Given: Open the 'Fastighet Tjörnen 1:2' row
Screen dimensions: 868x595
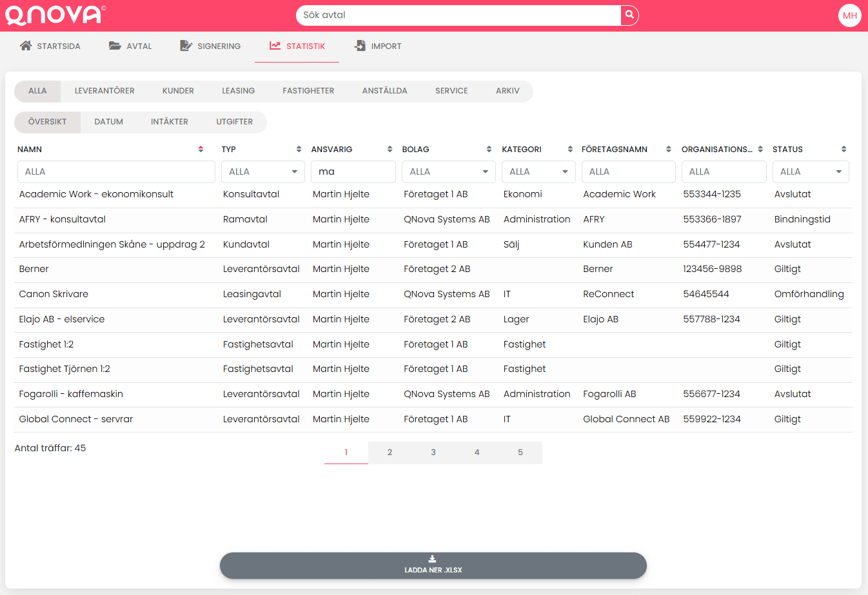Looking at the screenshot, I should tap(433, 369).
